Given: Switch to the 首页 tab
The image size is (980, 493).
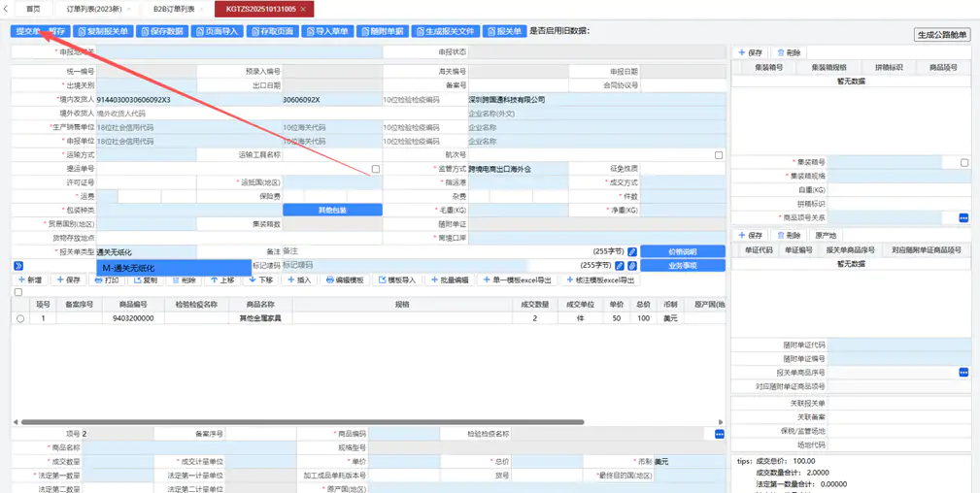Looking at the screenshot, I should [33, 9].
